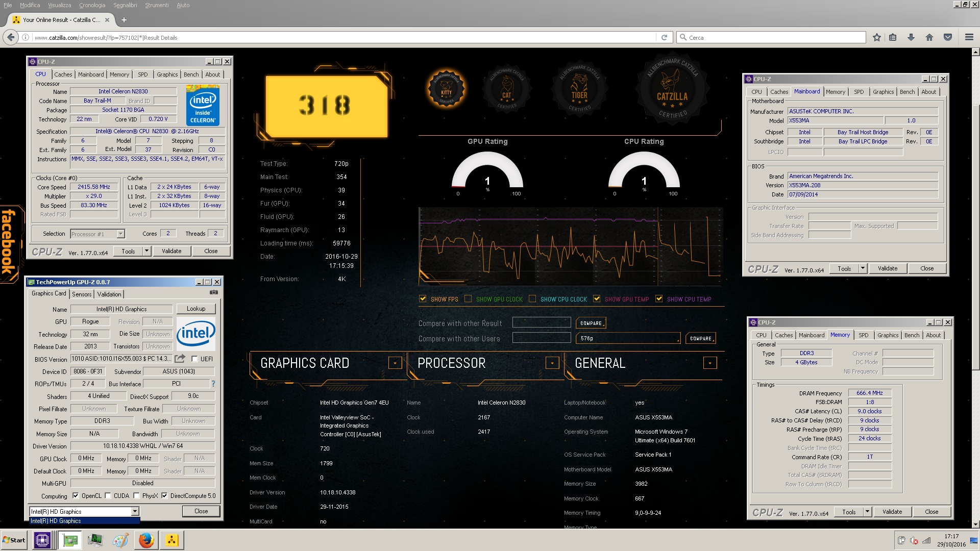Click COMPARE next to other Result field
The width and height of the screenshot is (980, 551).
click(x=591, y=323)
